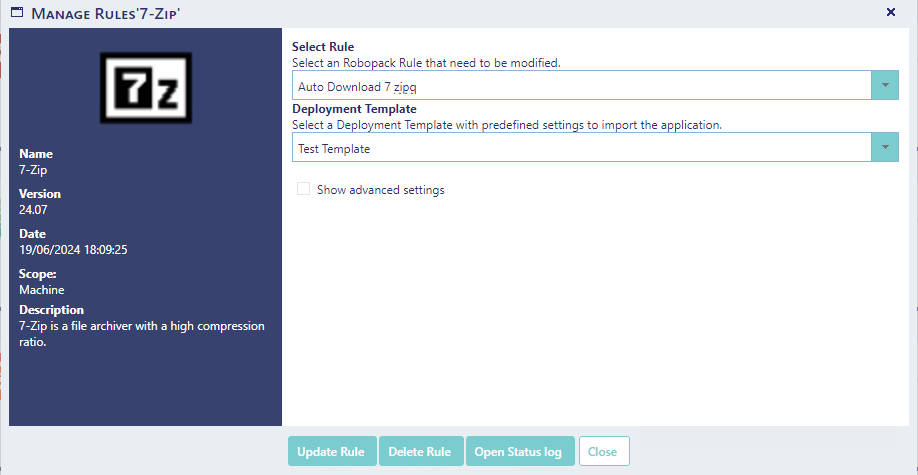
Task: Click the Test Template selection field
Action: click(x=582, y=147)
